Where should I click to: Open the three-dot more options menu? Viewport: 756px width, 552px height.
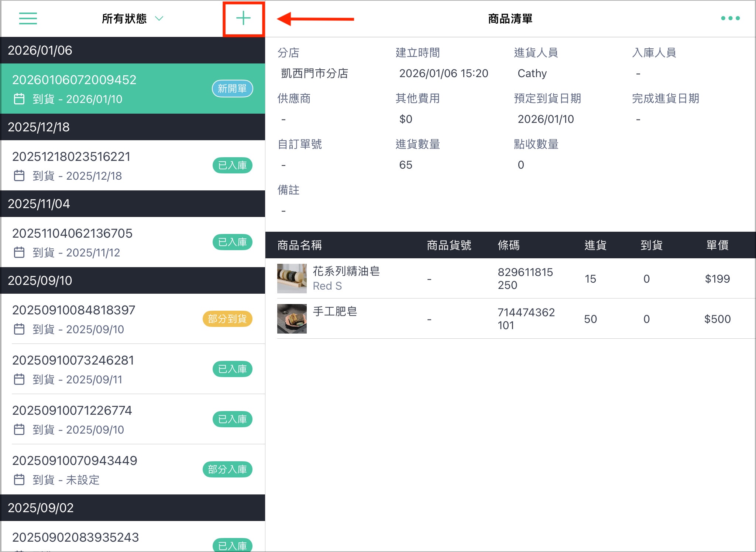coord(730,18)
